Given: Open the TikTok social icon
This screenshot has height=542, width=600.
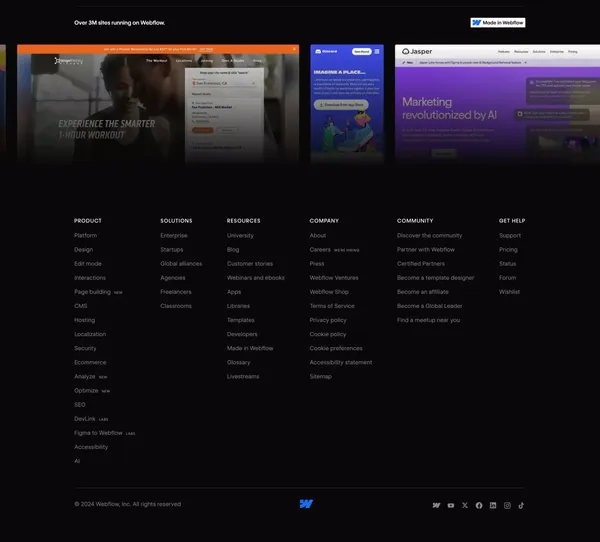Looking at the screenshot, I should pos(521,505).
